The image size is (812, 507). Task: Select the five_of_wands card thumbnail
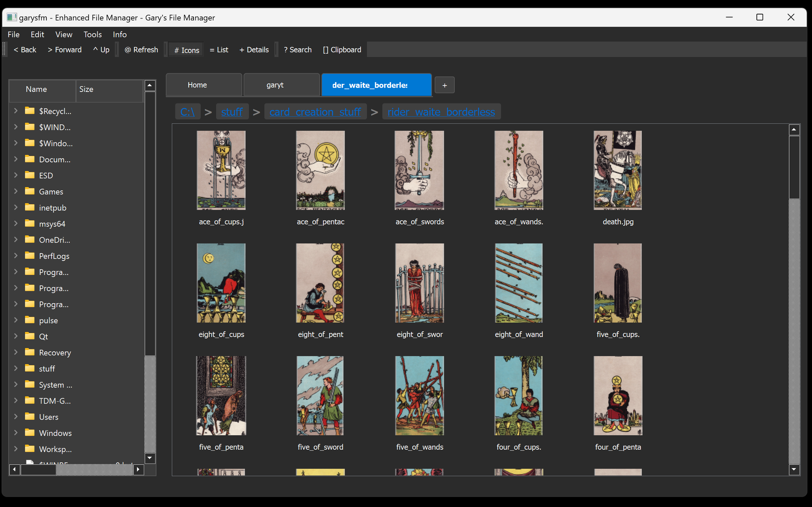tap(419, 396)
